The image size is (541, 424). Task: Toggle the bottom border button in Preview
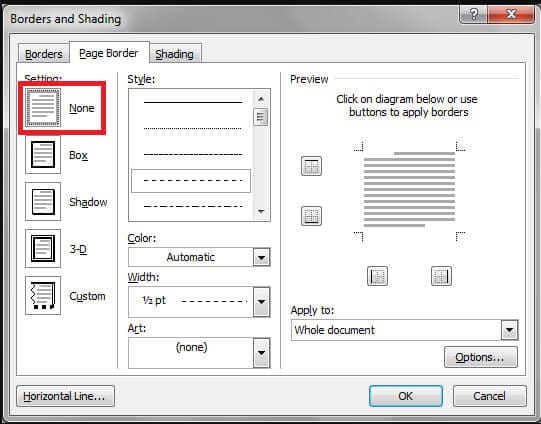(311, 216)
